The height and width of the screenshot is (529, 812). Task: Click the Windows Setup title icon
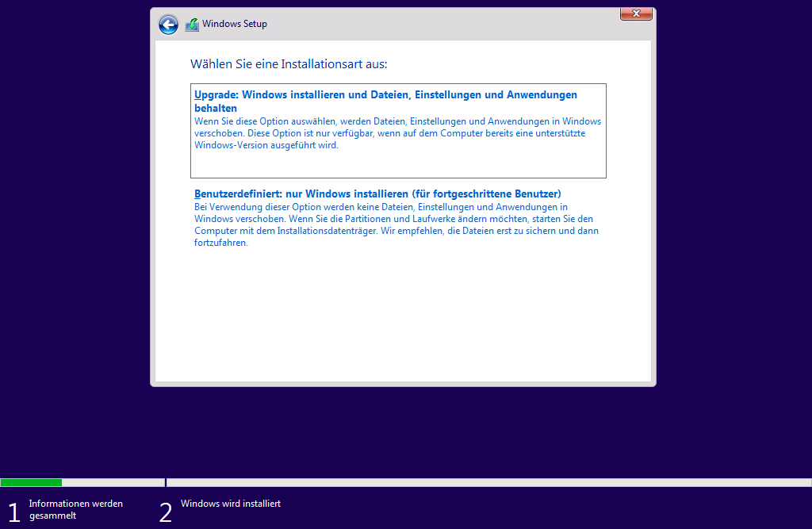pyautogui.click(x=192, y=25)
